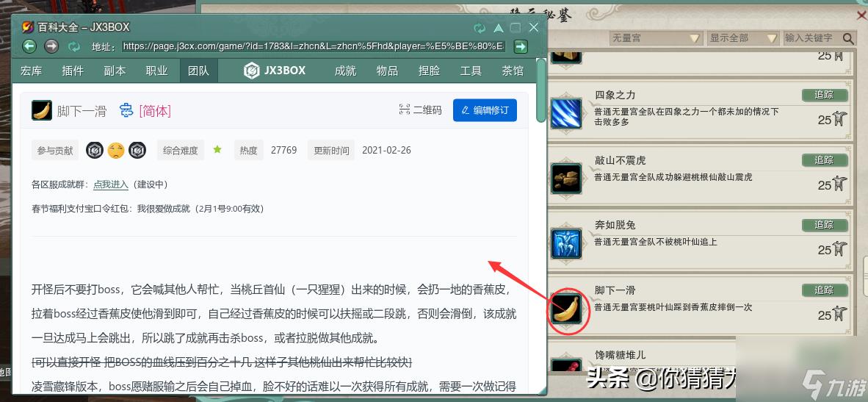Open the 捏脸 tab
This screenshot has height=402, width=868.
429,71
